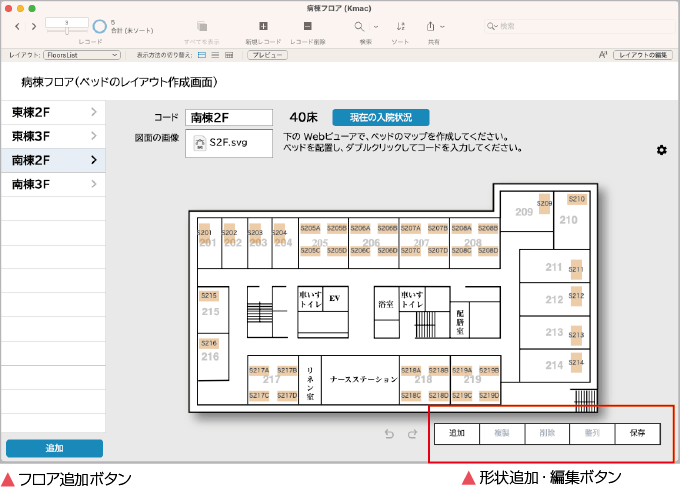Screen dimensions: 680x497
Task: Click the 整列 button
Action: [592, 433]
